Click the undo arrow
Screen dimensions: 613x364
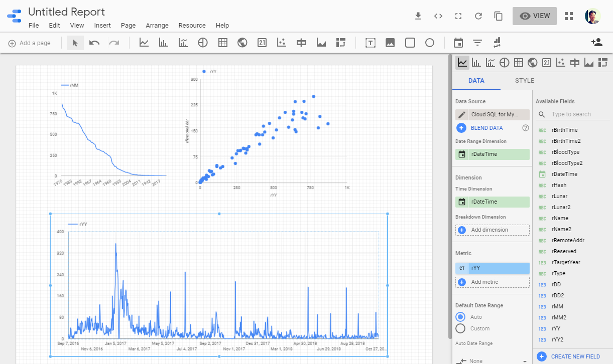click(x=94, y=43)
